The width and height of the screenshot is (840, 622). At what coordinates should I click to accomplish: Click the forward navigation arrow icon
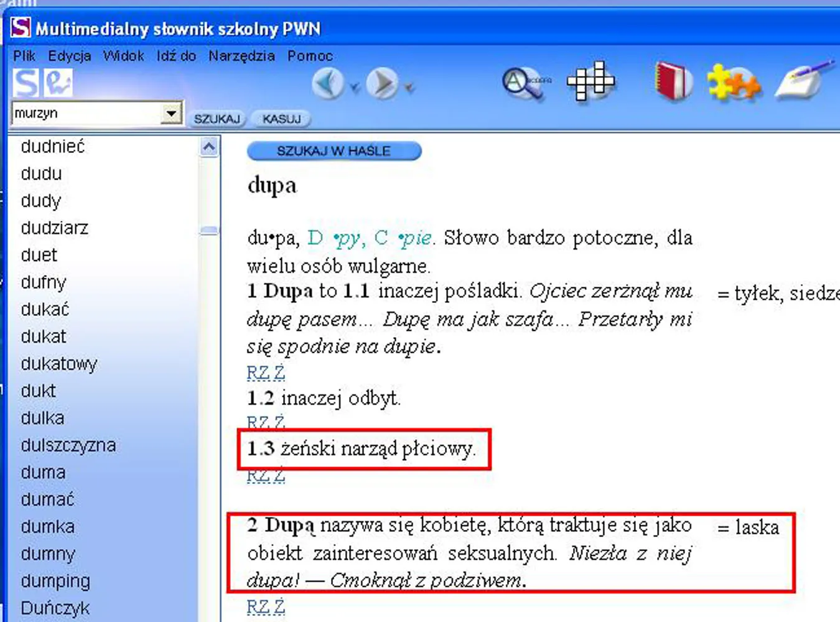[381, 83]
